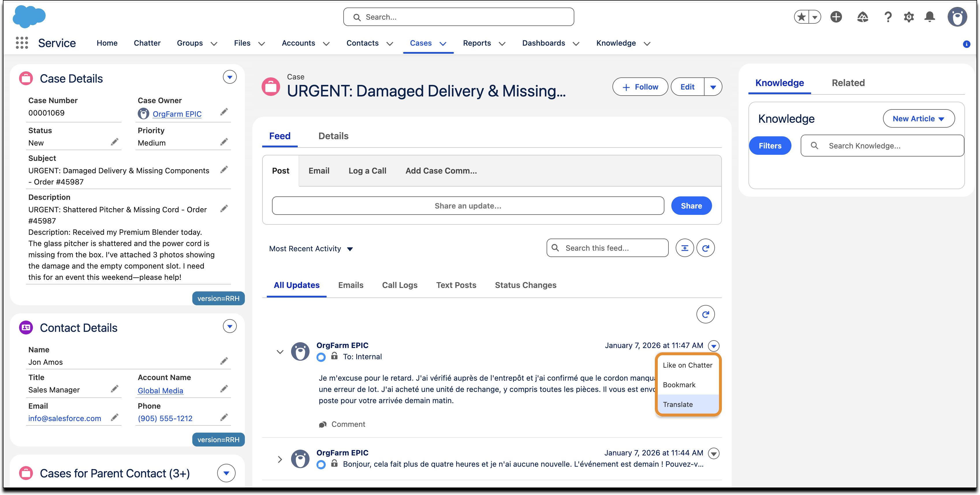980x495 pixels.
Task: Edit the contact Phone pencil icon
Action: [x=224, y=417]
